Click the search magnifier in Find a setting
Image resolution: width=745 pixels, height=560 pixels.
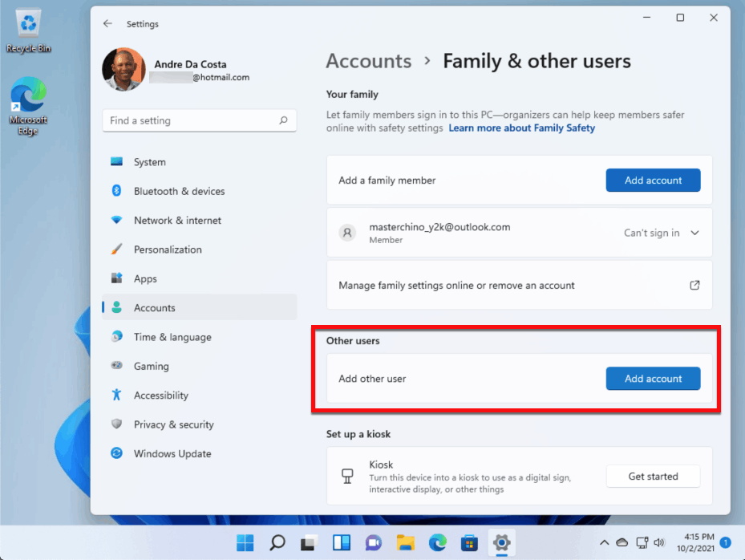283,121
